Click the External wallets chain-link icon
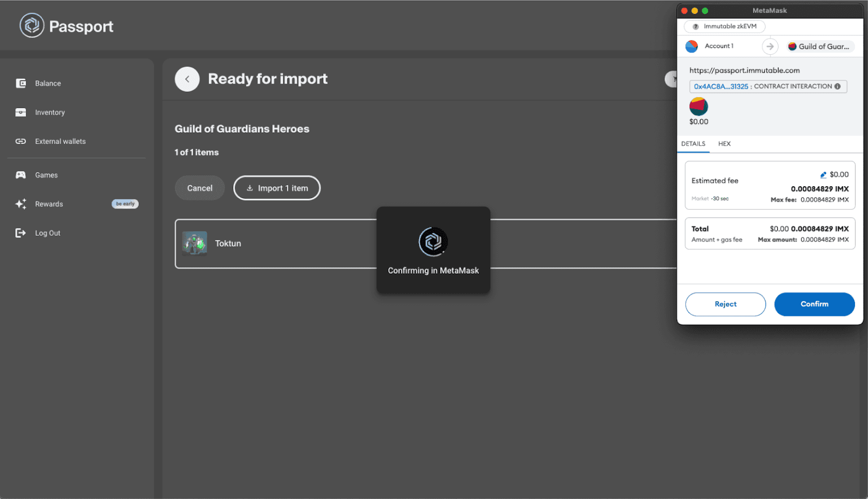 [x=21, y=141]
